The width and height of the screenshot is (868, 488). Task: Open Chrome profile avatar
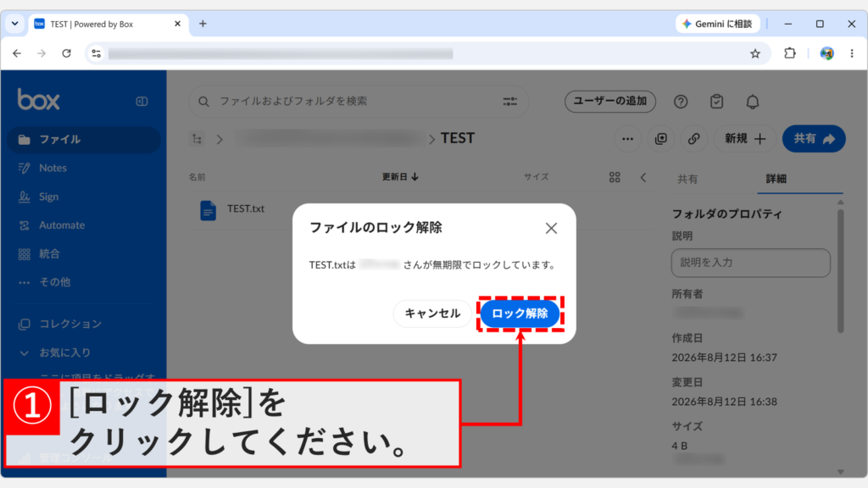pyautogui.click(x=827, y=53)
